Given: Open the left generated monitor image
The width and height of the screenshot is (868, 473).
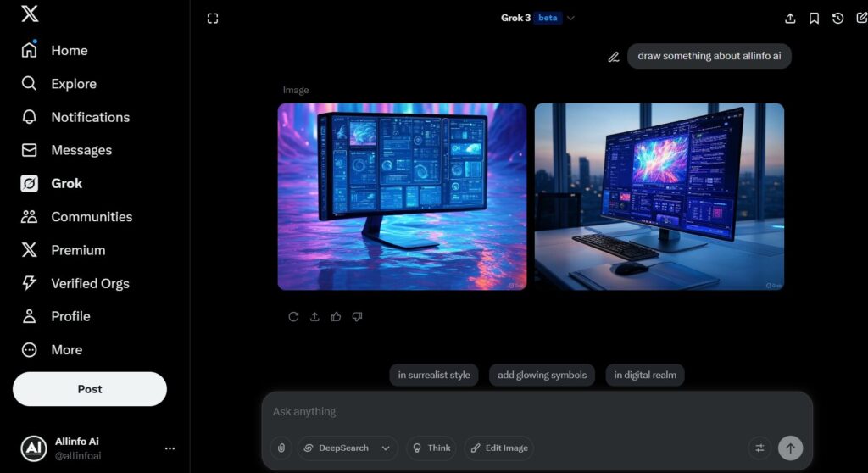Looking at the screenshot, I should click(x=402, y=197).
